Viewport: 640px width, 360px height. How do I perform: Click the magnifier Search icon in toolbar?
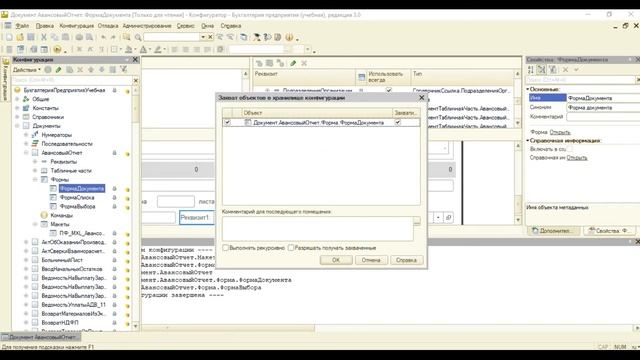(x=138, y=37)
